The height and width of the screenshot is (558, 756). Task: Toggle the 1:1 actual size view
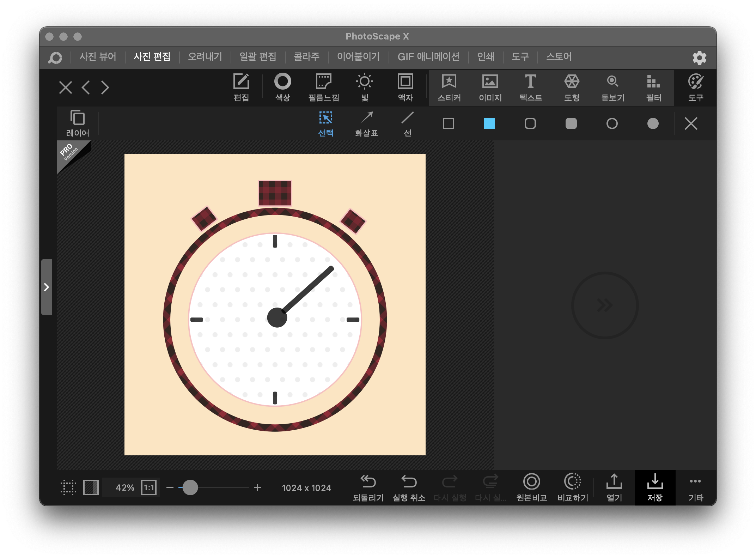point(149,487)
